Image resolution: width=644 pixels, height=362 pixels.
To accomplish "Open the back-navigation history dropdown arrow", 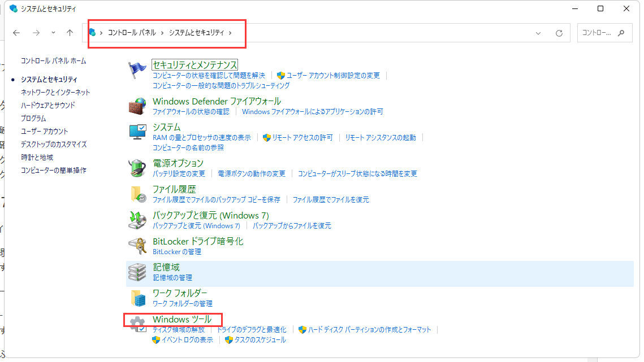I will point(53,33).
